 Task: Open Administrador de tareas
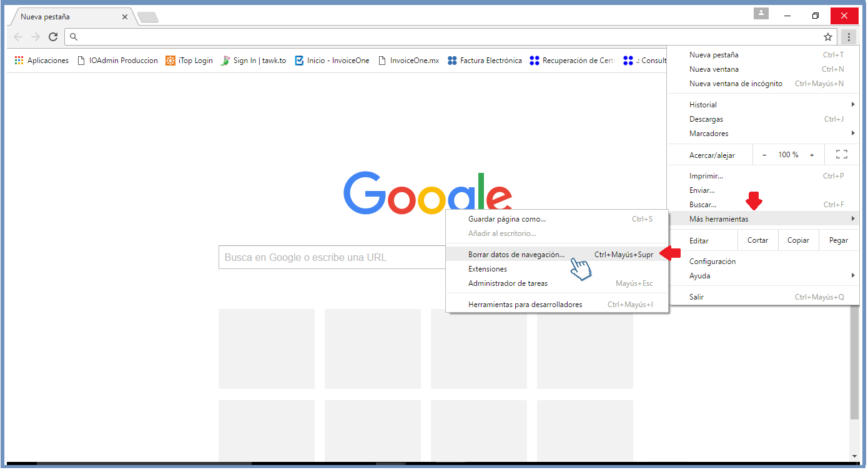click(557, 283)
